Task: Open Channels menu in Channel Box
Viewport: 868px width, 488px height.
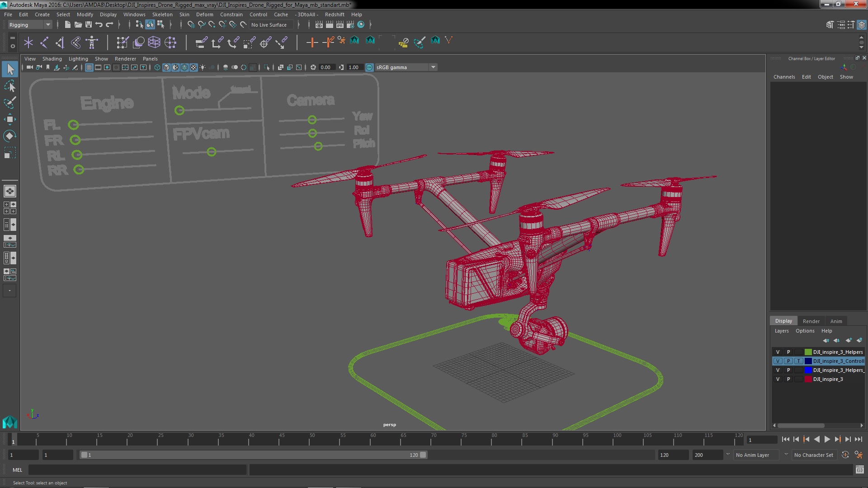Action: [x=784, y=77]
